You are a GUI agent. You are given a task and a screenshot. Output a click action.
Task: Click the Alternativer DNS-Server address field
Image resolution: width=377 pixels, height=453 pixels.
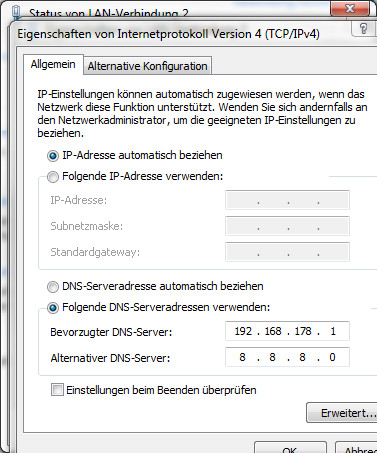click(x=287, y=357)
